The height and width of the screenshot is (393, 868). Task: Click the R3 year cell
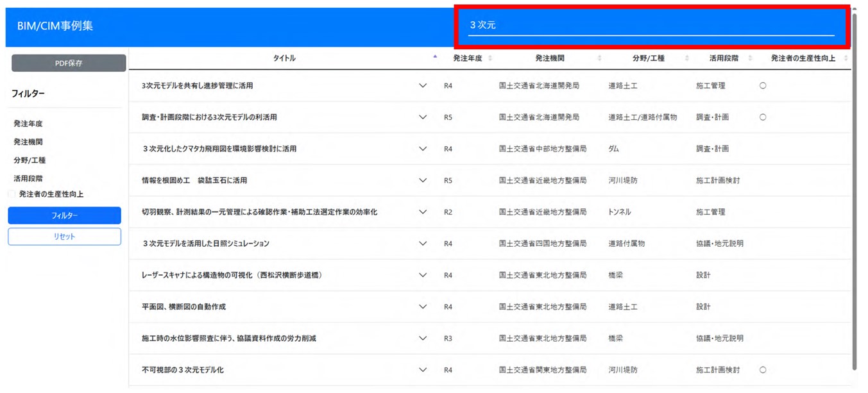(448, 339)
